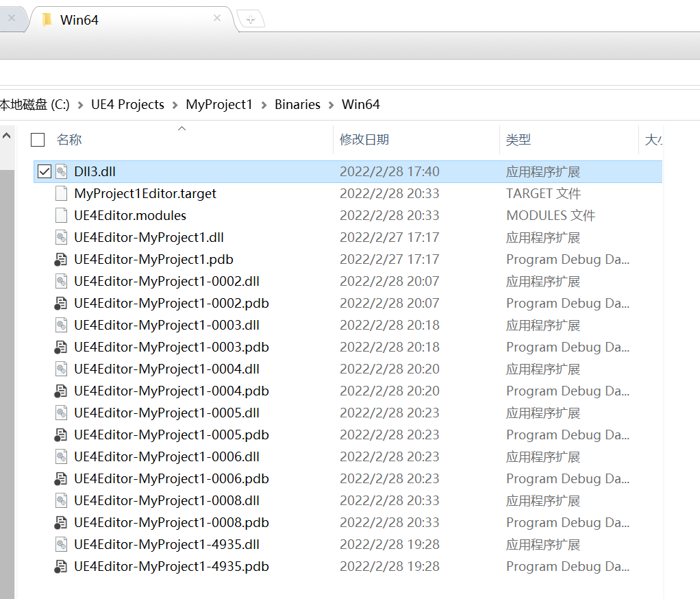Close the previous tab at left edge
Image resolution: width=700 pixels, height=599 pixels.
12,18
